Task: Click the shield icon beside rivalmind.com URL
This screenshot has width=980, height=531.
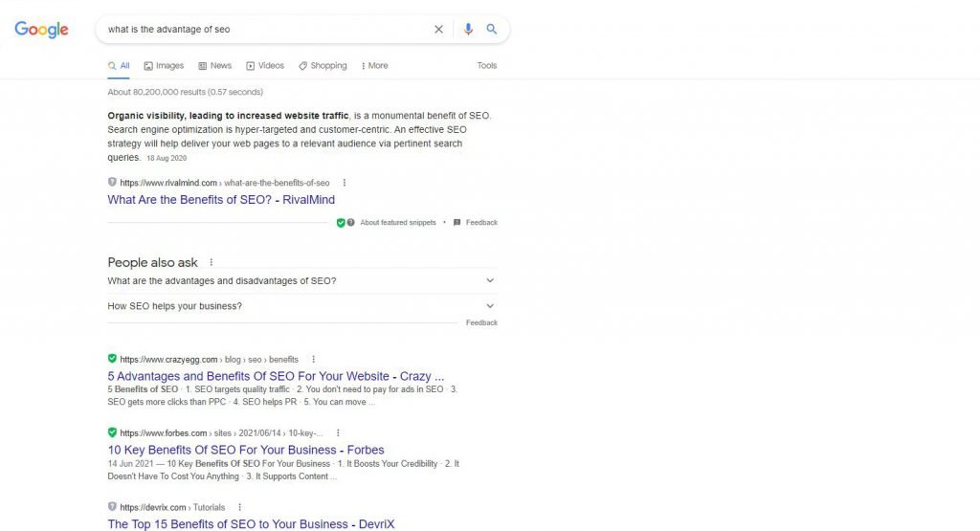Action: click(x=112, y=183)
